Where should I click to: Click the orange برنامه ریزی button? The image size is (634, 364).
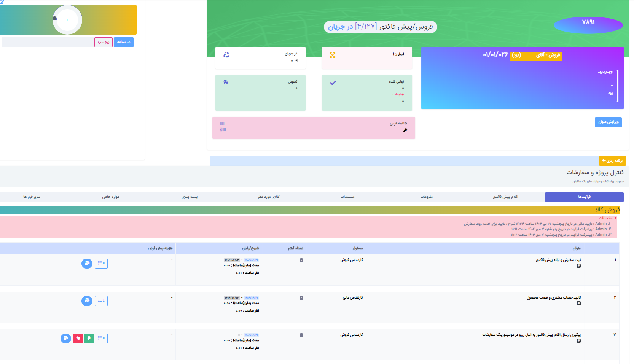pyautogui.click(x=612, y=161)
